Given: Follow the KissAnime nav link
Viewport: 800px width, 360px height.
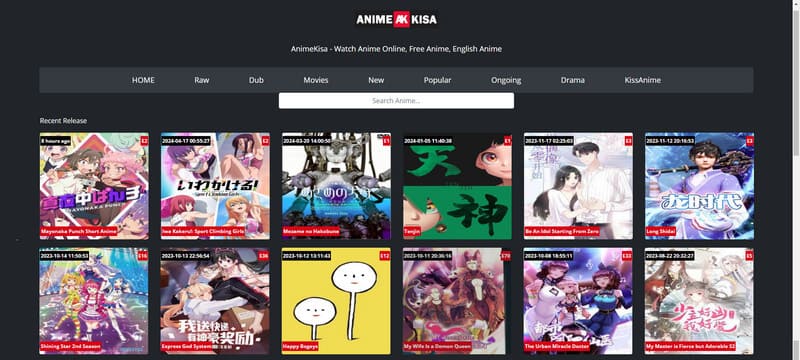Looking at the screenshot, I should (x=642, y=80).
